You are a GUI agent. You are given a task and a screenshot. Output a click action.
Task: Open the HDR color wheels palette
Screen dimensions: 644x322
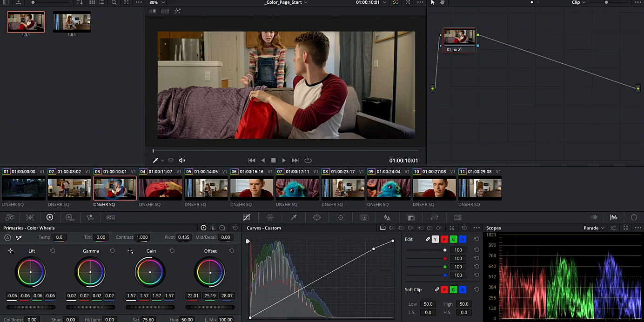[70, 217]
